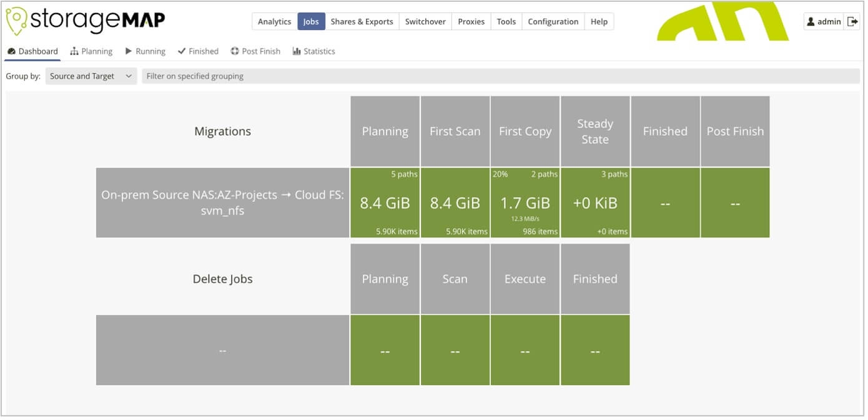The image size is (868, 420).
Task: Select the On-prem Source NAS migration row
Action: pos(222,202)
